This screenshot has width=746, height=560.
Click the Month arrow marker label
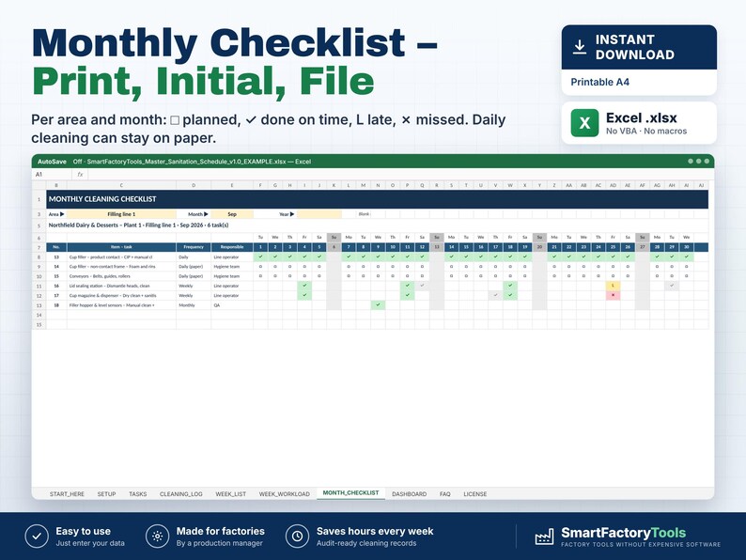click(x=198, y=214)
